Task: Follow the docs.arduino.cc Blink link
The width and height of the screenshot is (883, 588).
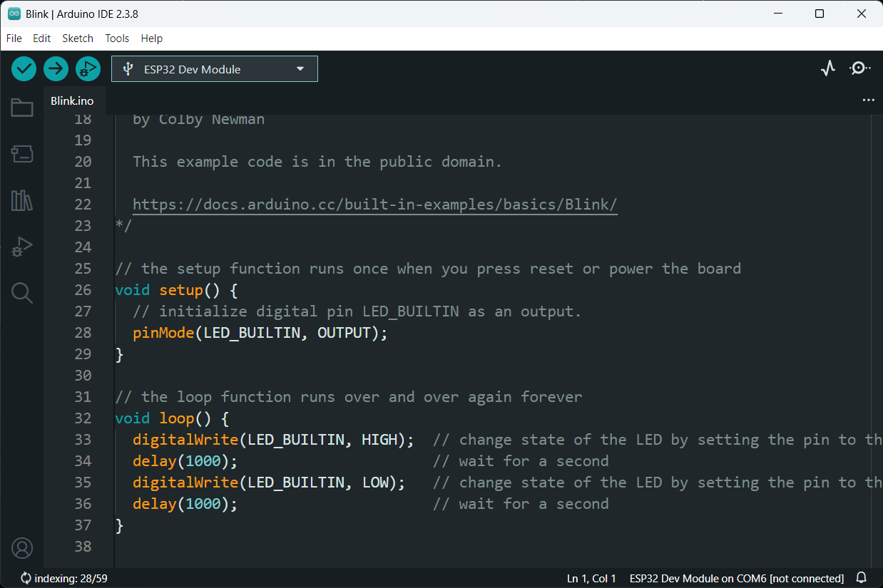Action: pos(374,205)
